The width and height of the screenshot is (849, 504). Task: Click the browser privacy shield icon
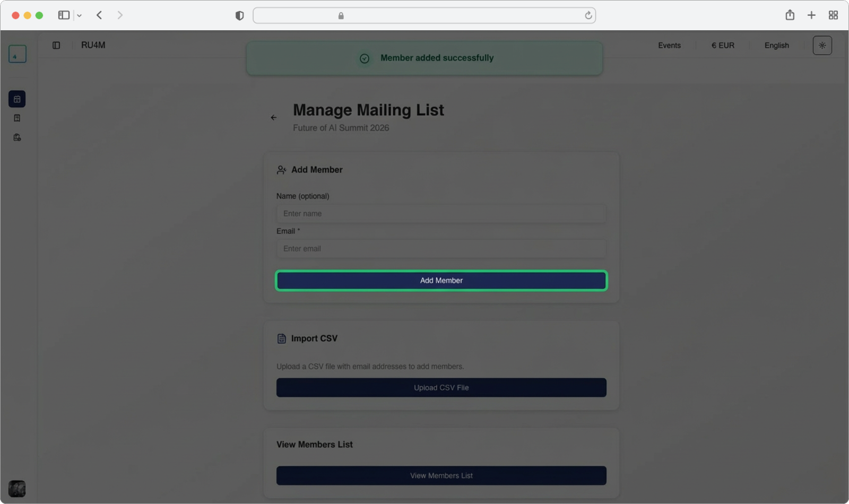[239, 16]
